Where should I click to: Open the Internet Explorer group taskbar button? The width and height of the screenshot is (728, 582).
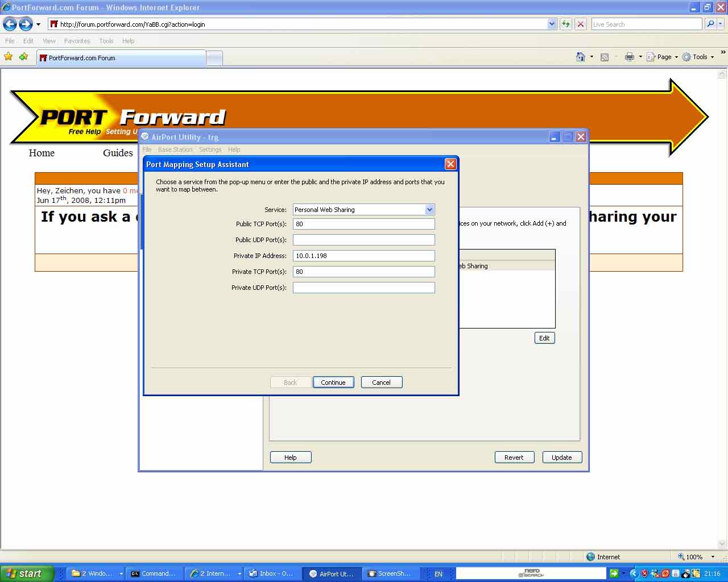[x=214, y=574]
